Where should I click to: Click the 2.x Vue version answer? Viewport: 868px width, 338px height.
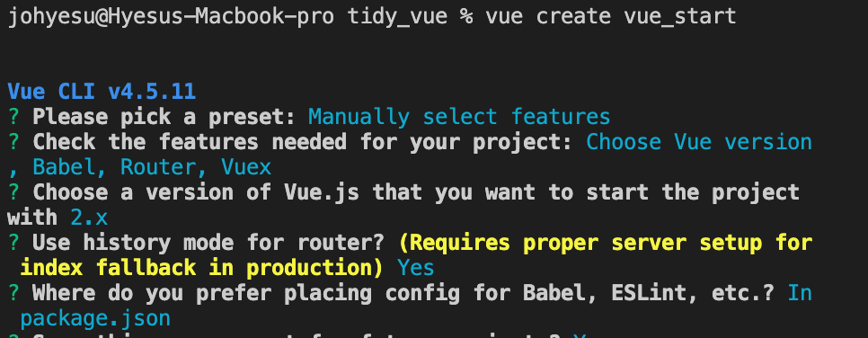coord(89,218)
